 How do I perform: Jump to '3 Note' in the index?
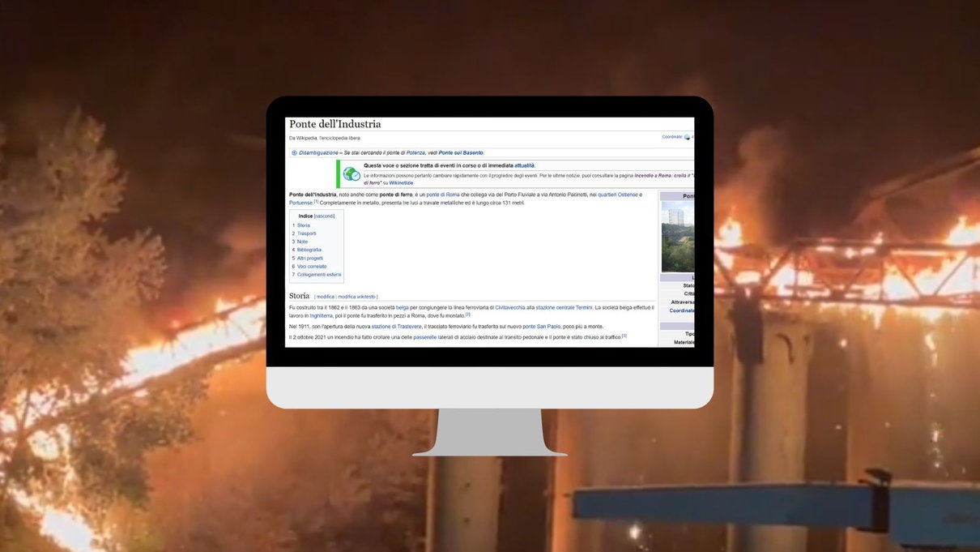tap(300, 242)
